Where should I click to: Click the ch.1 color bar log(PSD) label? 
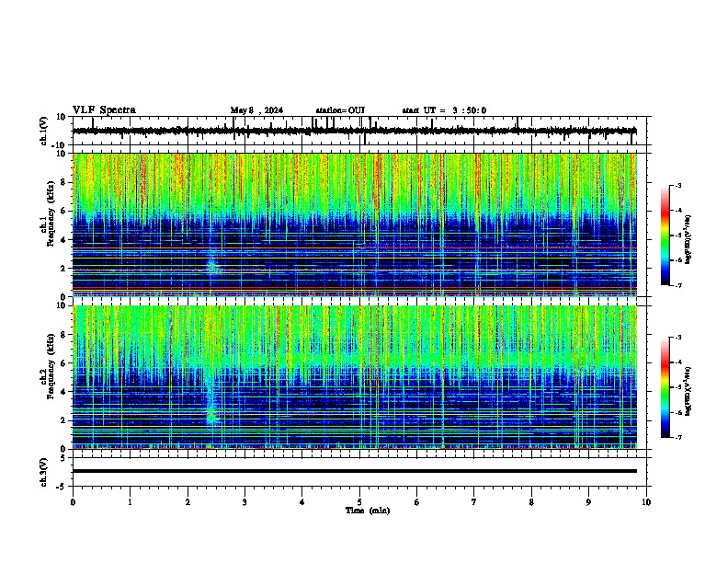pyautogui.click(x=688, y=239)
